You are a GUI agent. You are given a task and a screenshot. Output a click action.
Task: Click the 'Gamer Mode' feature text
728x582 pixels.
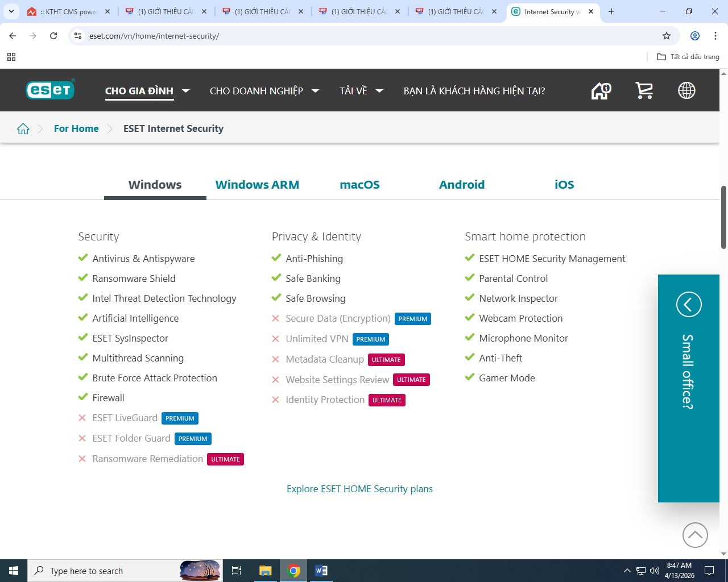(507, 378)
